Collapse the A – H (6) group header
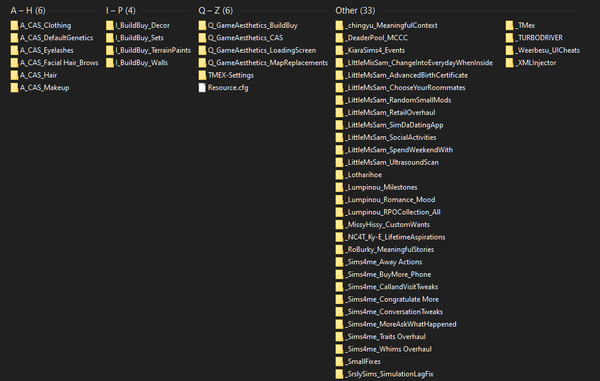The width and height of the screenshot is (600, 381). [x=28, y=10]
